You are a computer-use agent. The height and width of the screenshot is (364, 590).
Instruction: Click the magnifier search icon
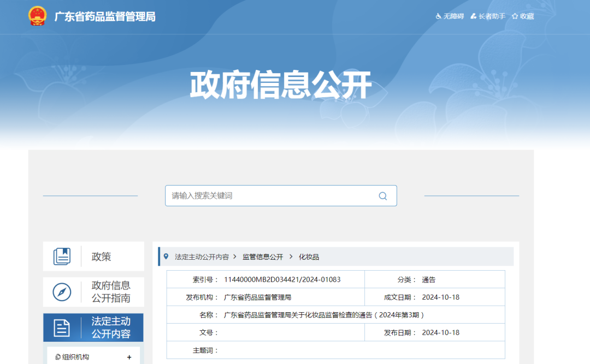pos(382,196)
